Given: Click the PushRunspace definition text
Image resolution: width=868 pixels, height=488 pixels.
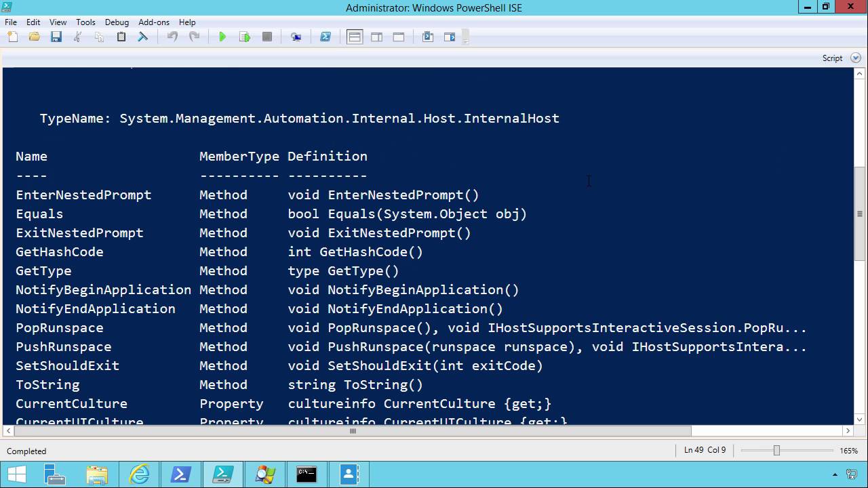Looking at the screenshot, I should pos(547,347).
